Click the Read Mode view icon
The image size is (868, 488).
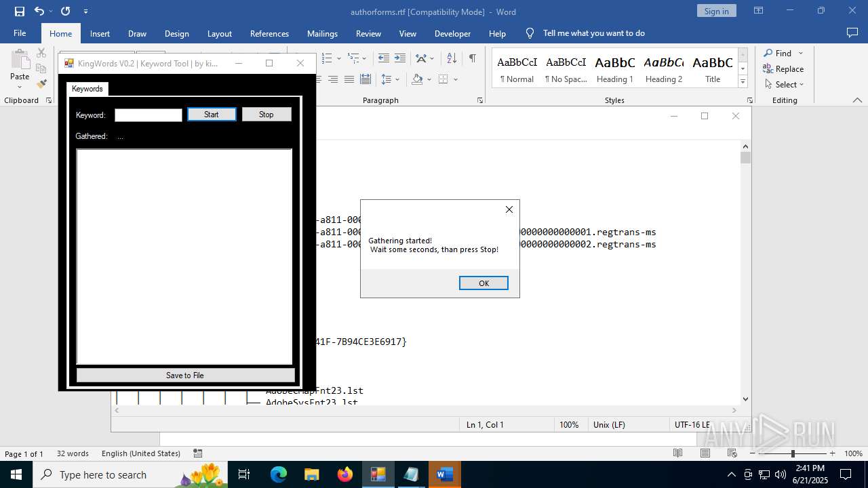677,453
